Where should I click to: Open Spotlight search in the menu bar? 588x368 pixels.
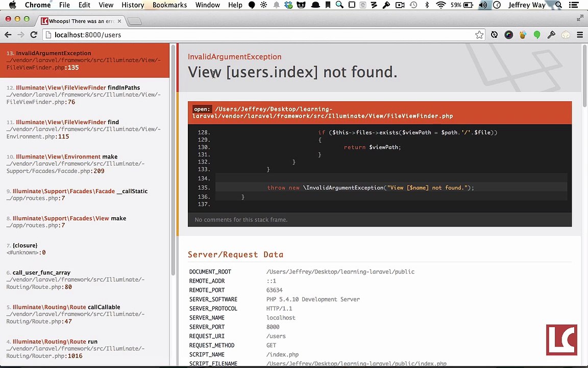[559, 5]
